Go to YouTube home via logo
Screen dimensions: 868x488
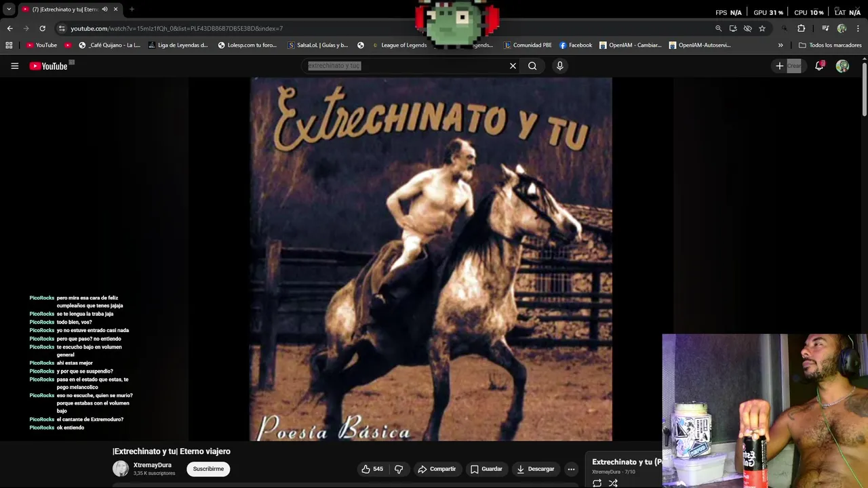(x=48, y=66)
